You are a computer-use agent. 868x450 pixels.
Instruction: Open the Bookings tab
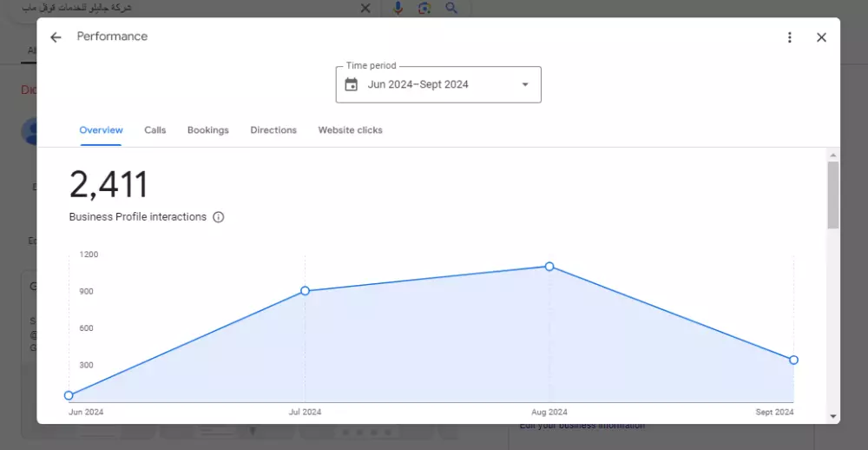[x=208, y=130]
